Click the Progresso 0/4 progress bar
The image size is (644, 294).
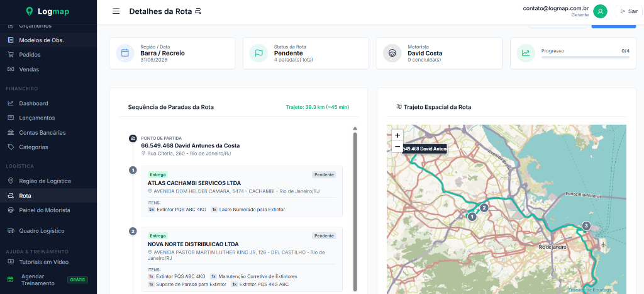(x=586, y=57)
